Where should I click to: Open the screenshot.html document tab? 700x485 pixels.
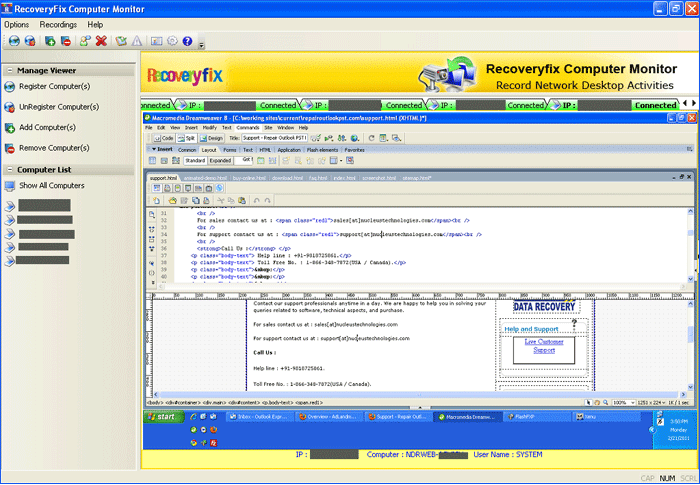(x=379, y=178)
